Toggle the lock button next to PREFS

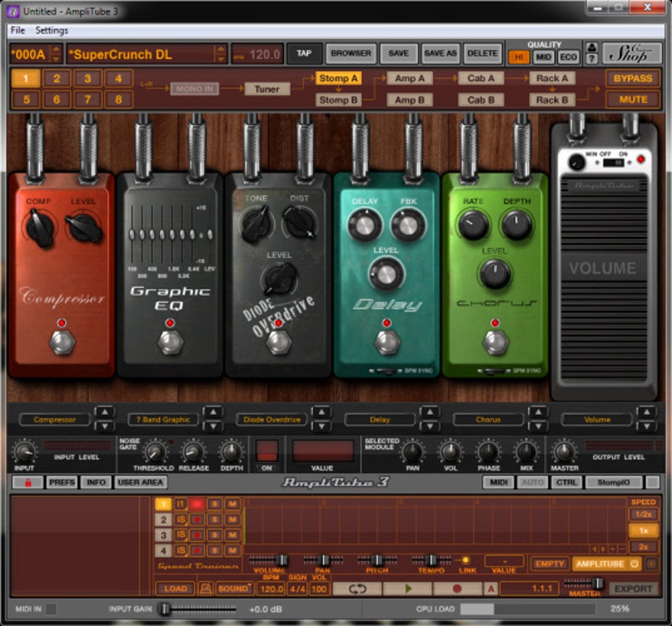click(28, 482)
